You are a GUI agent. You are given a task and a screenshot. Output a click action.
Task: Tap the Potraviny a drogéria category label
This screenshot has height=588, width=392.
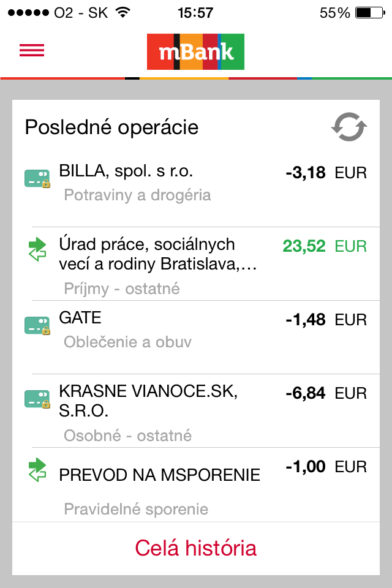(x=137, y=195)
